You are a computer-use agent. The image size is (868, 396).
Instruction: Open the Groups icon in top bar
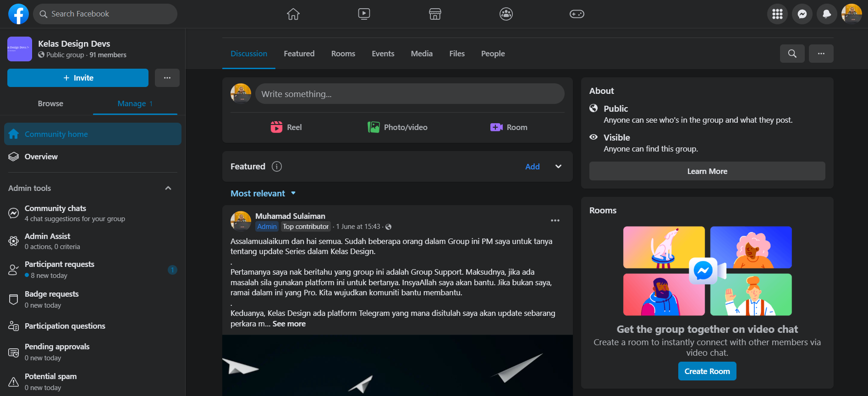tap(506, 14)
